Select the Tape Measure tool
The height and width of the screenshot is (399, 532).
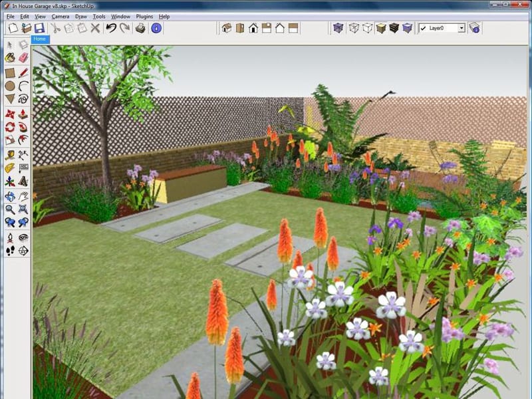(x=10, y=156)
